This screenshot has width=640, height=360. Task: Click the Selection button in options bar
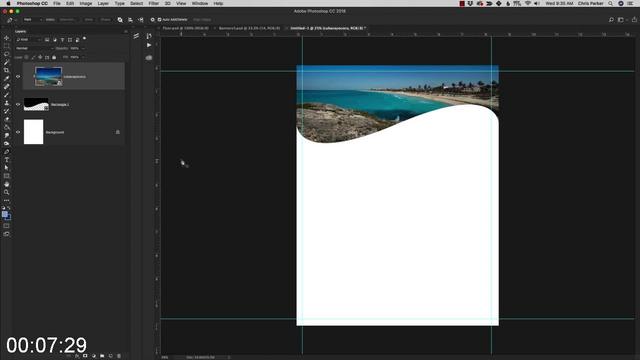pos(67,20)
